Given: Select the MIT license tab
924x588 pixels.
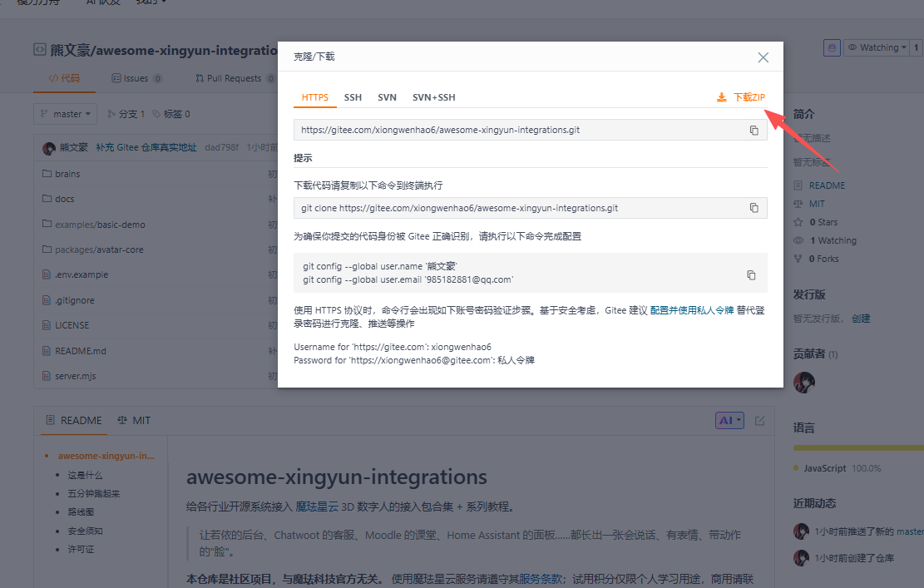Looking at the screenshot, I should (135, 421).
